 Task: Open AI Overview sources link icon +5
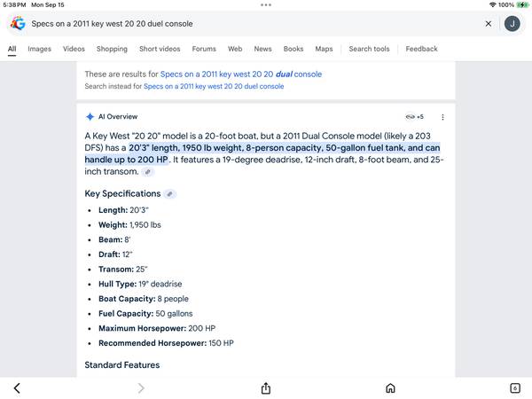pos(415,117)
